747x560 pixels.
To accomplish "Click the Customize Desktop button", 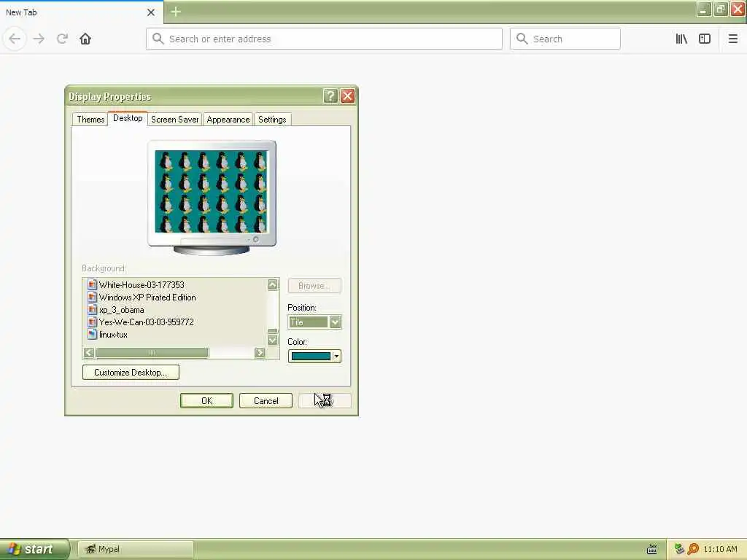I will (131, 373).
